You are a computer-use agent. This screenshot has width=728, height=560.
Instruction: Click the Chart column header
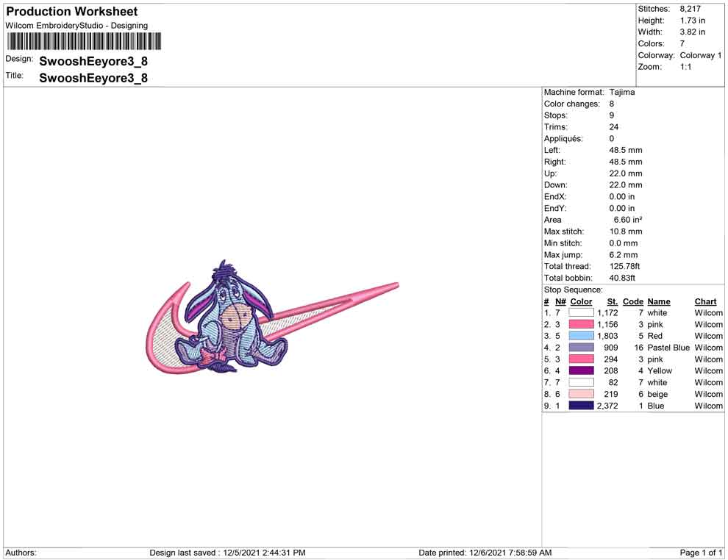[705, 301]
